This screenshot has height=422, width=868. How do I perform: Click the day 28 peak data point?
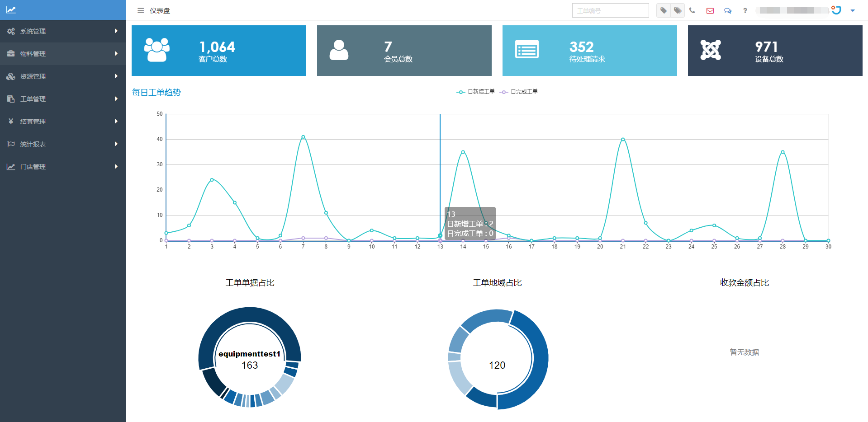[x=783, y=152]
